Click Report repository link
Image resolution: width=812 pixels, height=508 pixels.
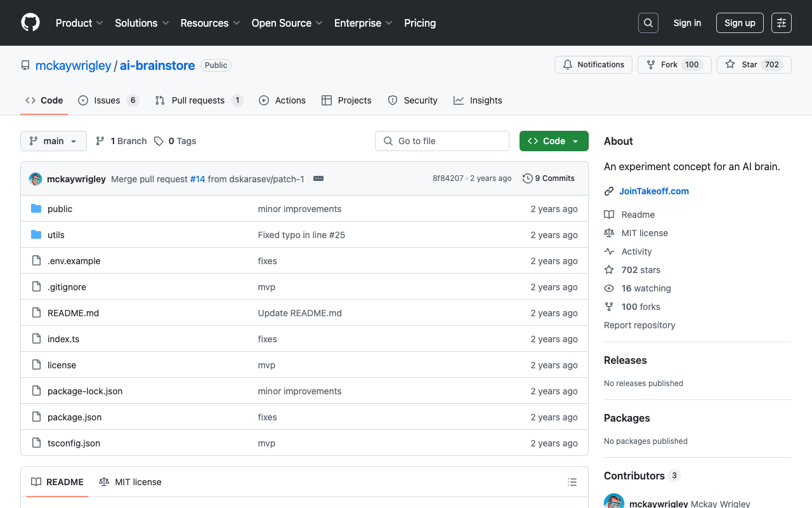tap(639, 325)
